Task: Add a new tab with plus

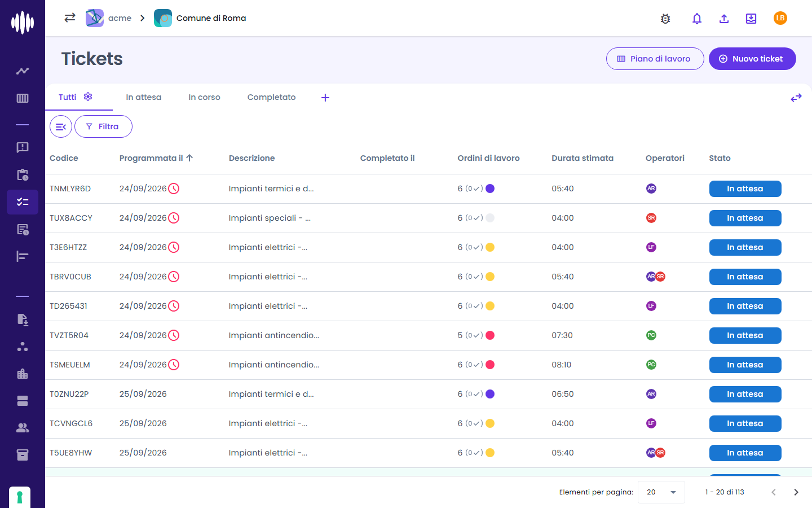Action: click(325, 98)
